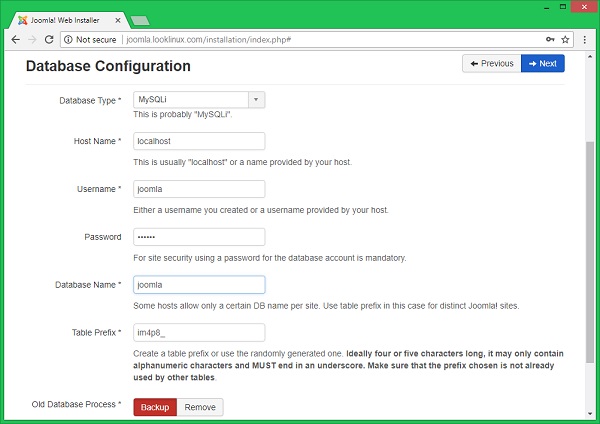Screen dimensions: 600x424
Task: Open the saved password key icon
Action: [550, 39]
